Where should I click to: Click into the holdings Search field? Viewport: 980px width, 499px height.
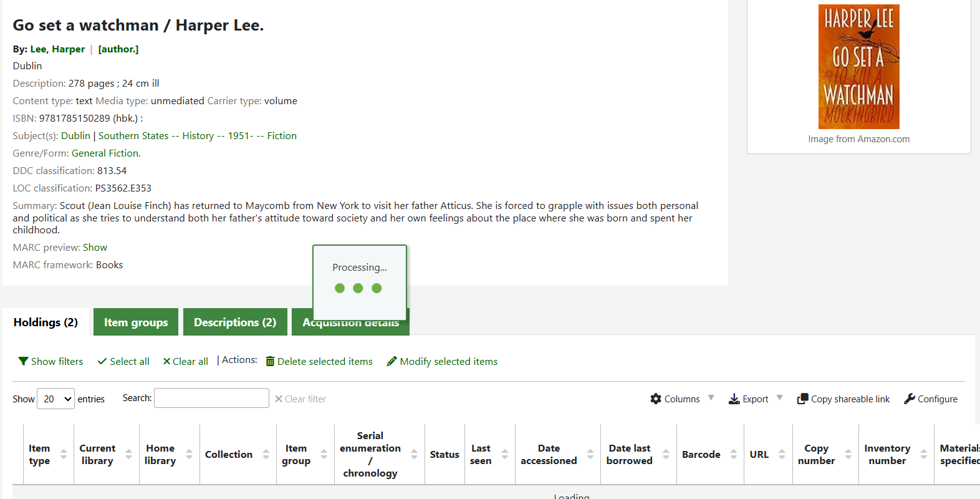point(211,398)
